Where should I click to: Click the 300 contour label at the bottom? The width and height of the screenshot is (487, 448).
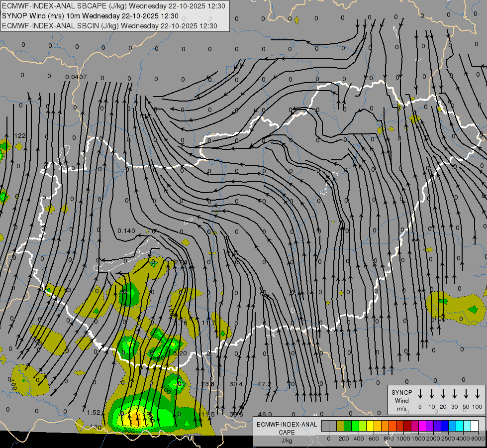coord(129,431)
